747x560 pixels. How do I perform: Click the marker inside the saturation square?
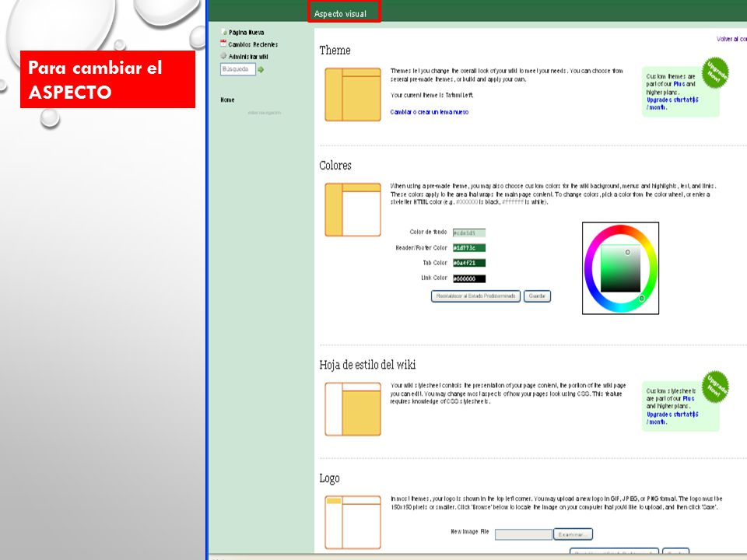point(627,252)
